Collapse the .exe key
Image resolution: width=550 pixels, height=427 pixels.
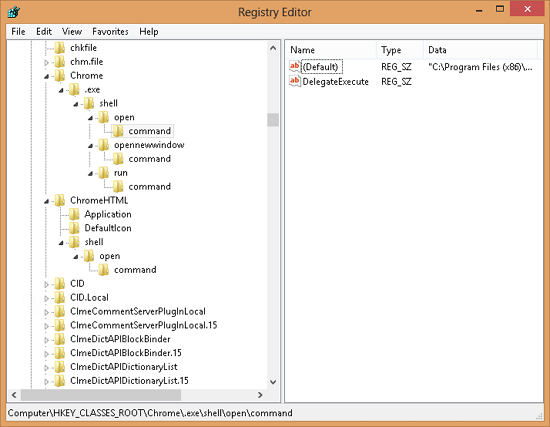pos(61,90)
